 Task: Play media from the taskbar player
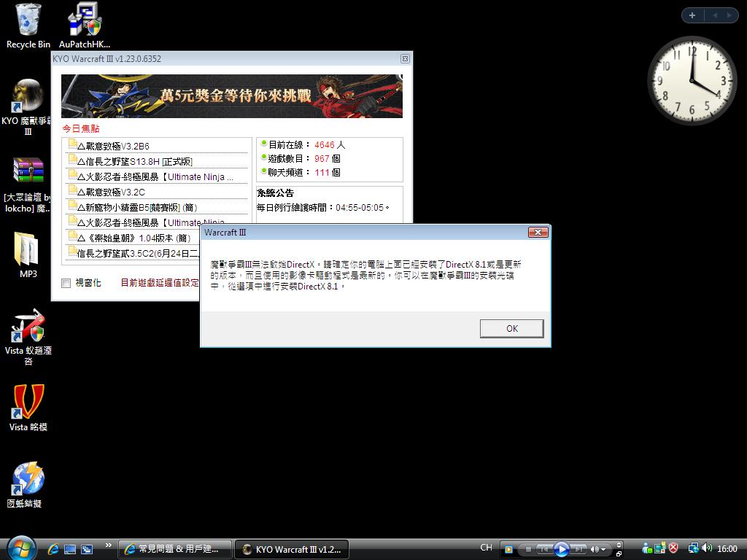[562, 549]
